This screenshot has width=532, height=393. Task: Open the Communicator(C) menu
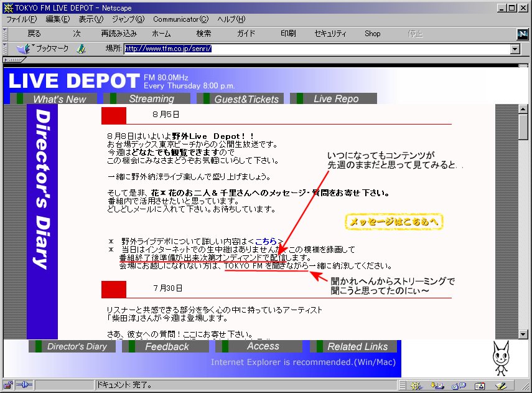point(181,19)
